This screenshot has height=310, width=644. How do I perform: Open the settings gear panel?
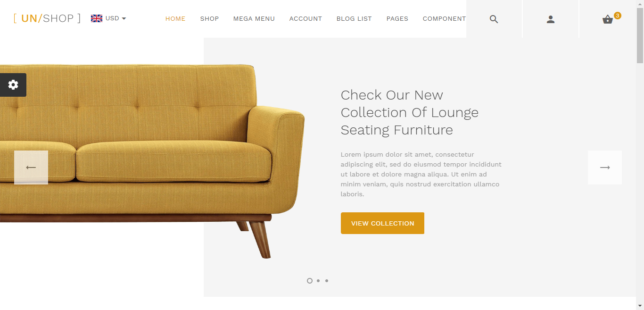click(13, 85)
